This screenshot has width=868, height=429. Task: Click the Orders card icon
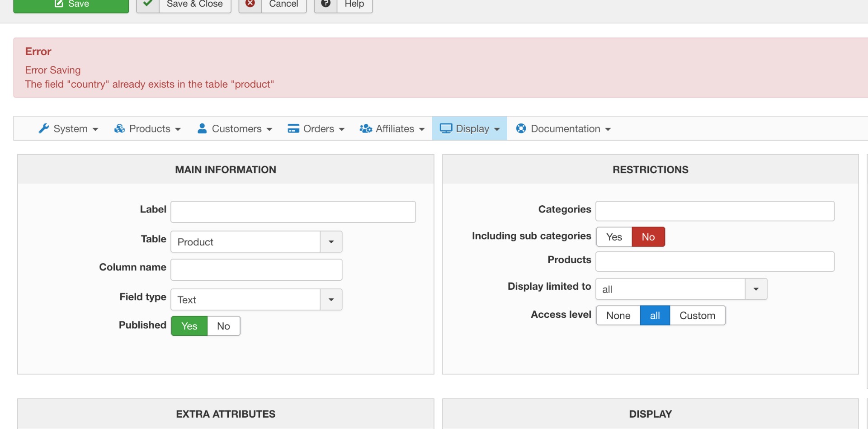pos(293,128)
